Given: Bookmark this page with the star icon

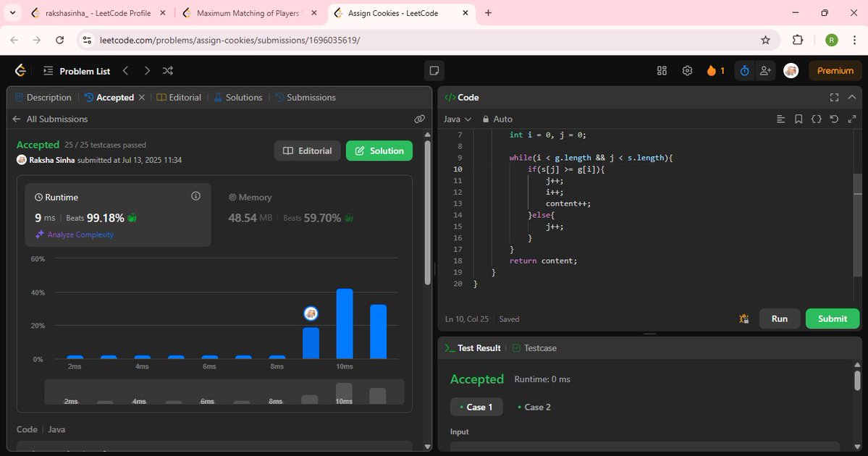Looking at the screenshot, I should click(766, 40).
